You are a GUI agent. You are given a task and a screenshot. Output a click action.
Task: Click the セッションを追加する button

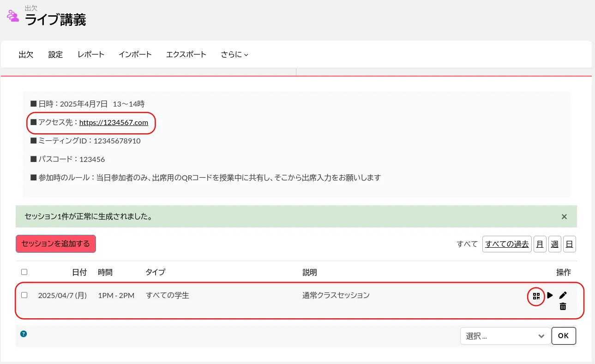[x=56, y=244]
